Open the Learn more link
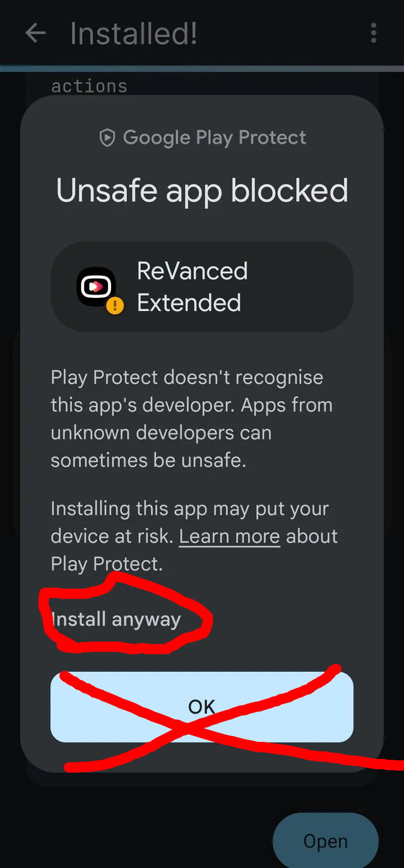The image size is (404, 868). 230,536
